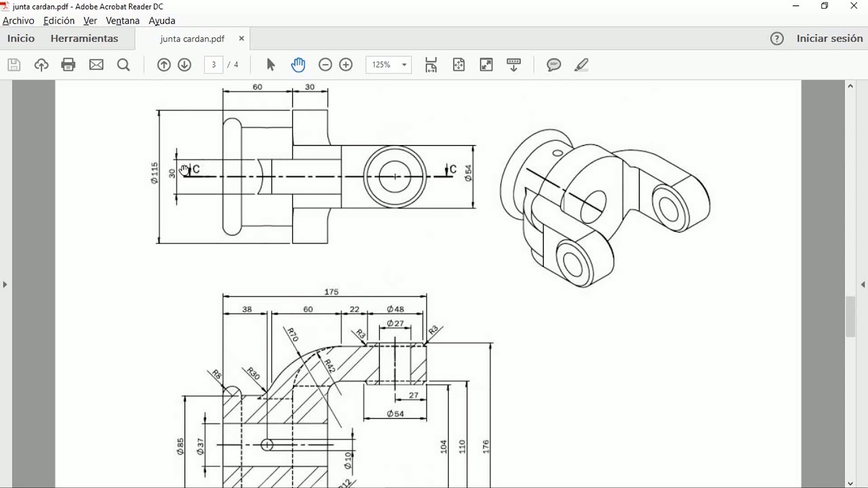Go to previous page arrow
The width and height of the screenshot is (868, 488).
tap(163, 65)
